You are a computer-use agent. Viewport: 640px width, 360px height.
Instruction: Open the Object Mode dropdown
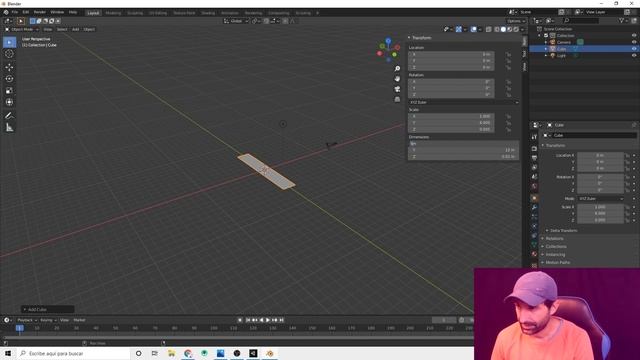tap(22, 29)
